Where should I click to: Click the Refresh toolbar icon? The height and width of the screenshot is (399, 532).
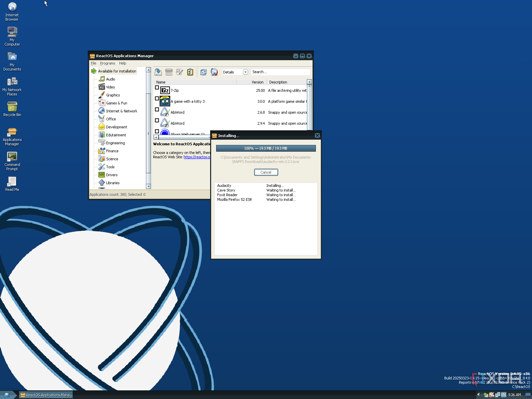(203, 72)
